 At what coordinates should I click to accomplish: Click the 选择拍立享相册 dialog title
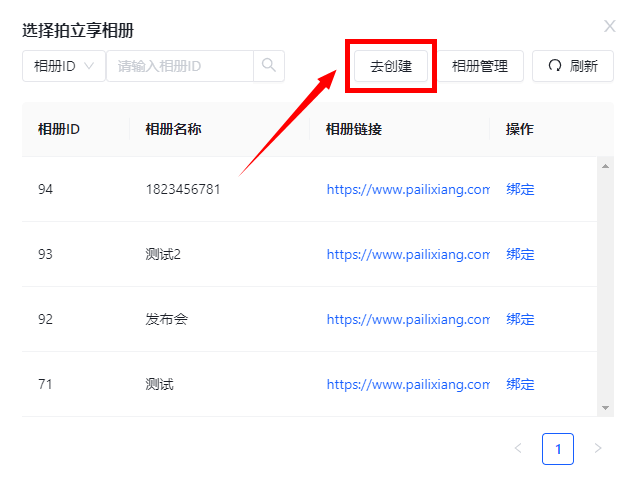tap(78, 30)
